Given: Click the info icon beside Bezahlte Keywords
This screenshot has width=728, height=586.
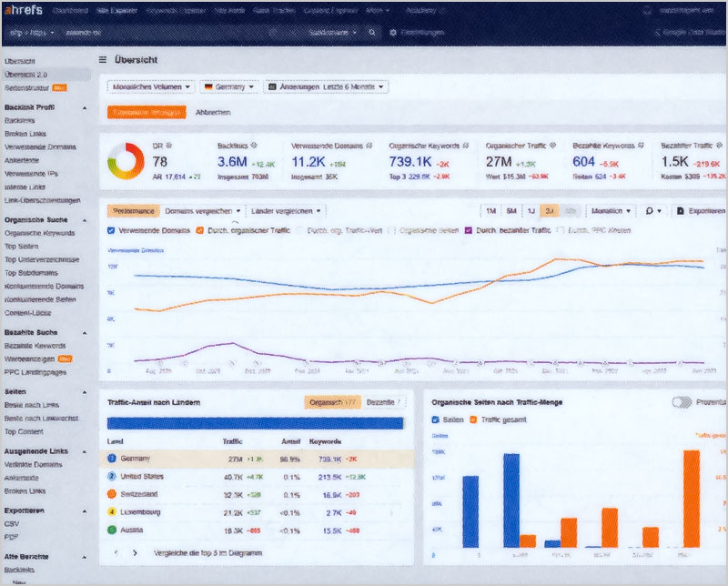Looking at the screenshot, I should click(641, 146).
